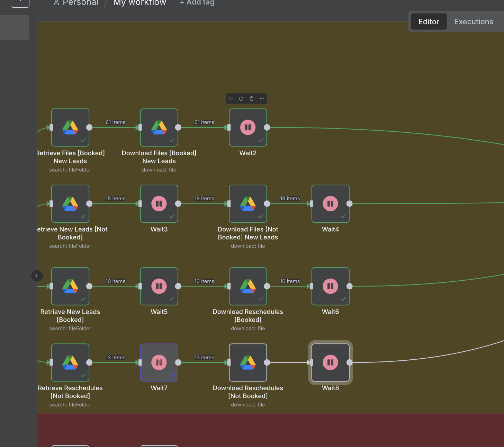Click the output connector of Wait6
Screen dimensions: 504x447
(350, 286)
